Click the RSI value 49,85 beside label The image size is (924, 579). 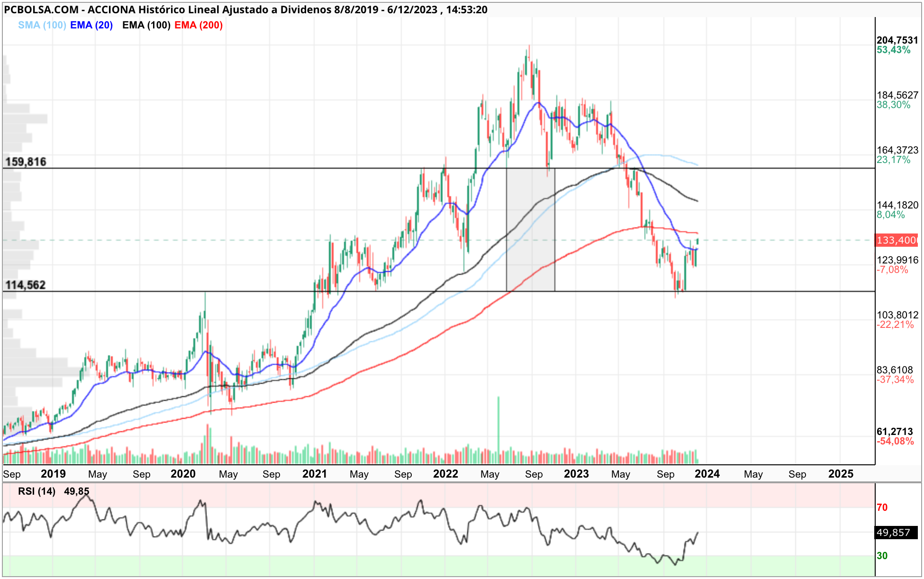(76, 491)
